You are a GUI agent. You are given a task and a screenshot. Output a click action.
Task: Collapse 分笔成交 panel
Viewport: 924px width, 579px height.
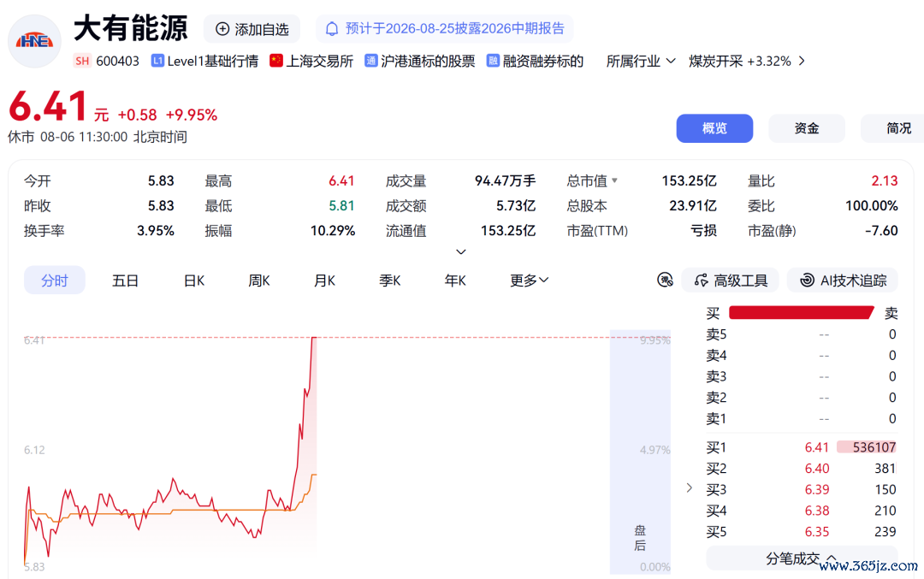click(x=802, y=558)
